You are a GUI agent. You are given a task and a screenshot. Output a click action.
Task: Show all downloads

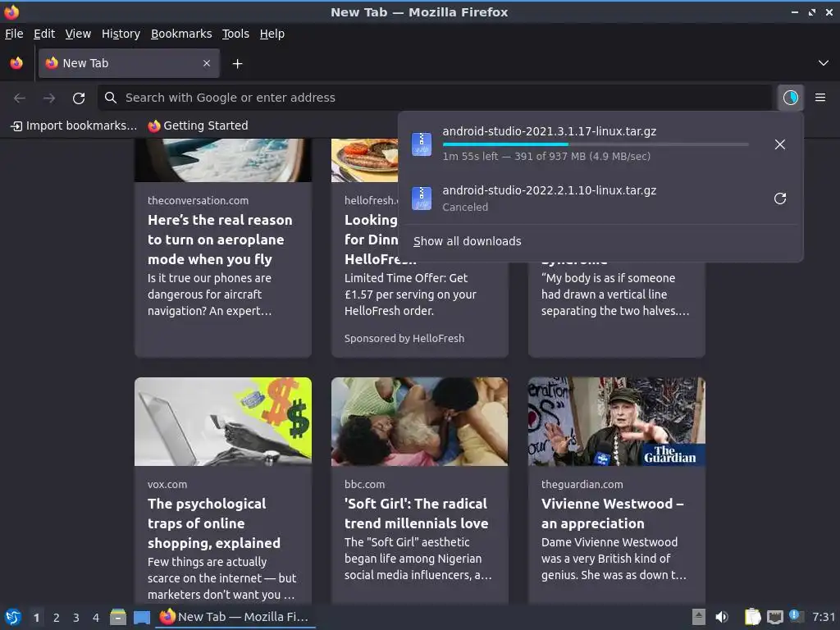click(x=467, y=241)
